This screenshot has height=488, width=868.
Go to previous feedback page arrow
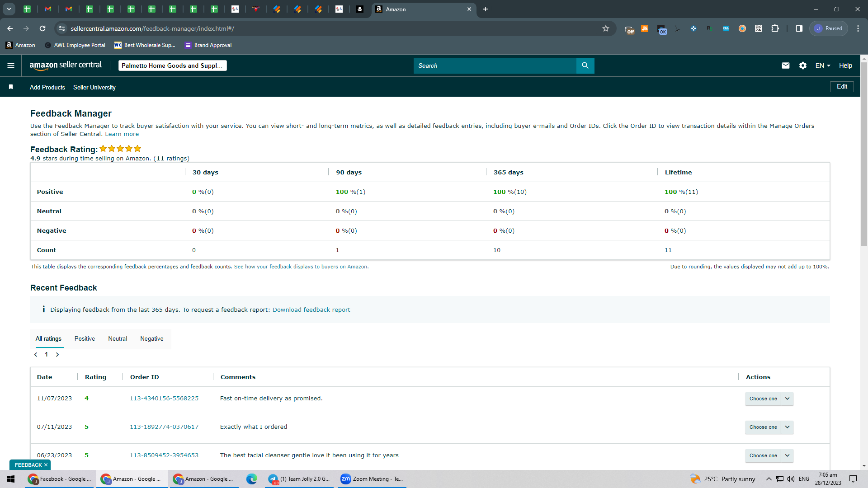[36, 355]
